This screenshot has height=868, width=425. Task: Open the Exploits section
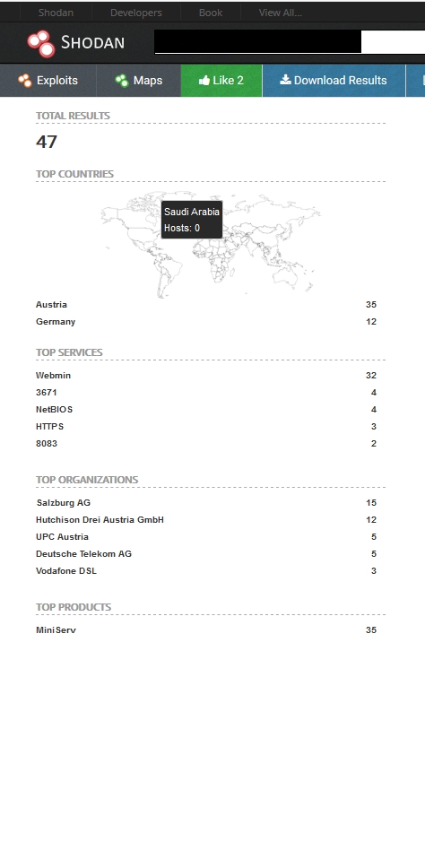pos(48,81)
